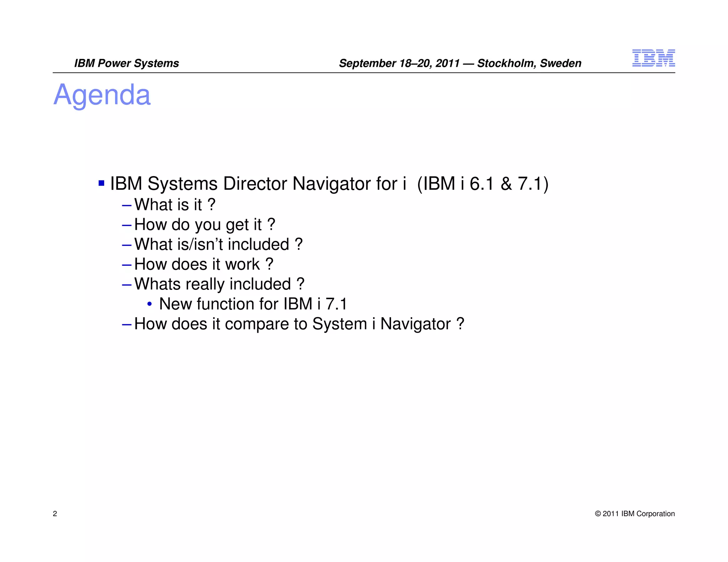Click the horizontal header divider line

point(363,72)
